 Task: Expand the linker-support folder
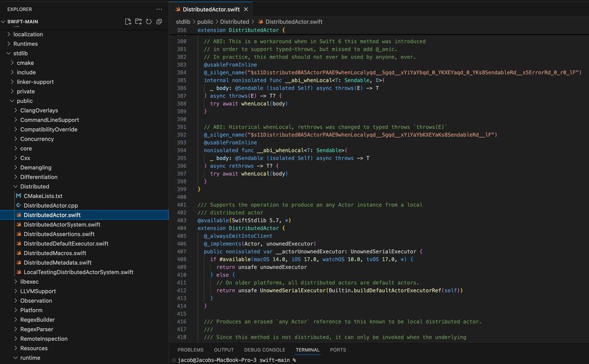point(12,82)
